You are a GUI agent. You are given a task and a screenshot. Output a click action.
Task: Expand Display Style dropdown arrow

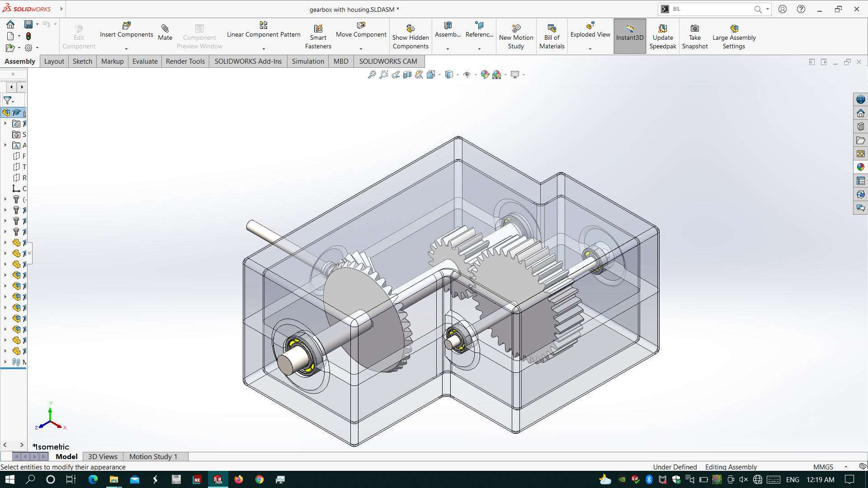pos(458,75)
